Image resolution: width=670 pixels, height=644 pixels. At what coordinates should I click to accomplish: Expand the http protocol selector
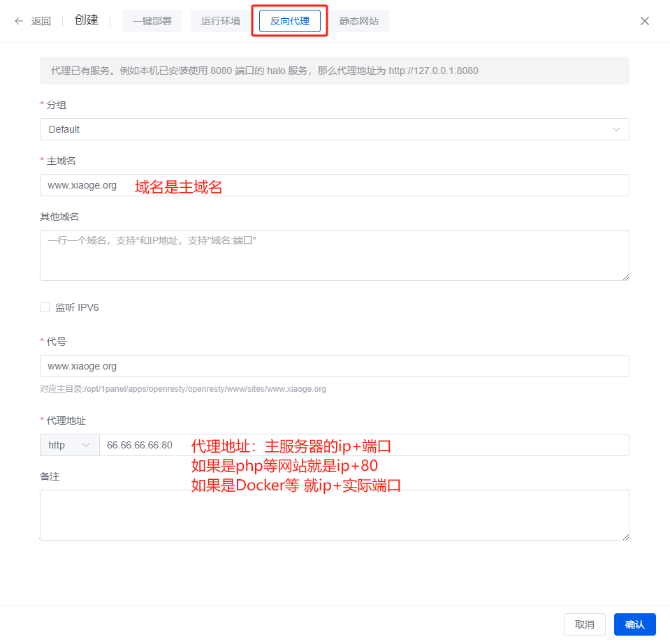click(x=69, y=445)
